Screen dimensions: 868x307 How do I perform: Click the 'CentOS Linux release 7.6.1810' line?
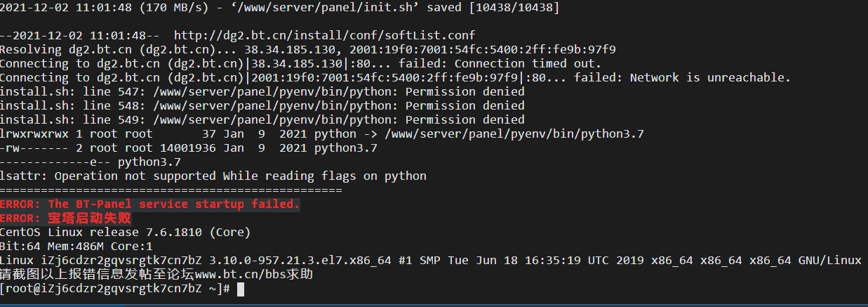tap(125, 232)
